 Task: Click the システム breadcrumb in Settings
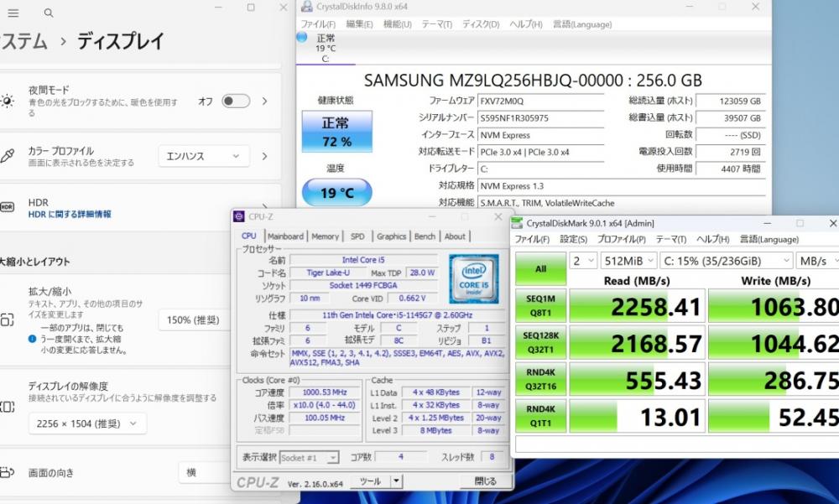[x=23, y=41]
